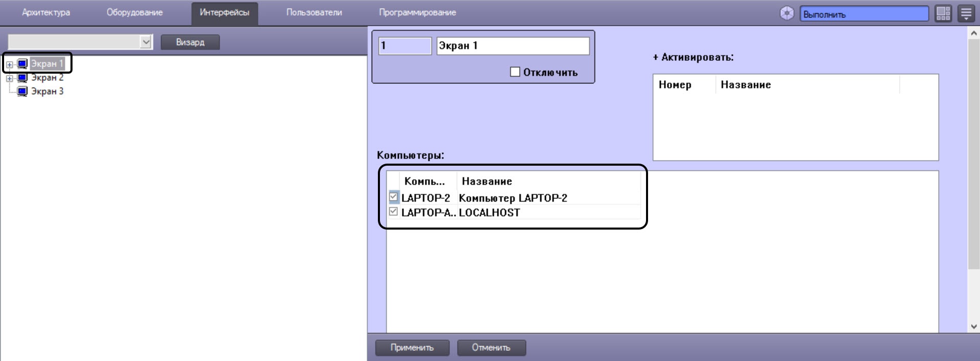Image resolution: width=980 pixels, height=361 pixels.
Task: Open the hamburger menu icon at top right
Action: (966, 13)
